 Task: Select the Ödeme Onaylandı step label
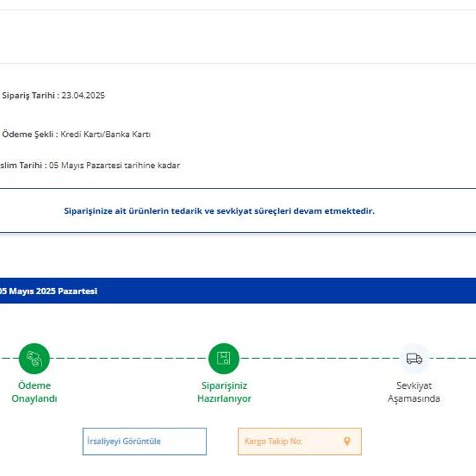point(34,392)
